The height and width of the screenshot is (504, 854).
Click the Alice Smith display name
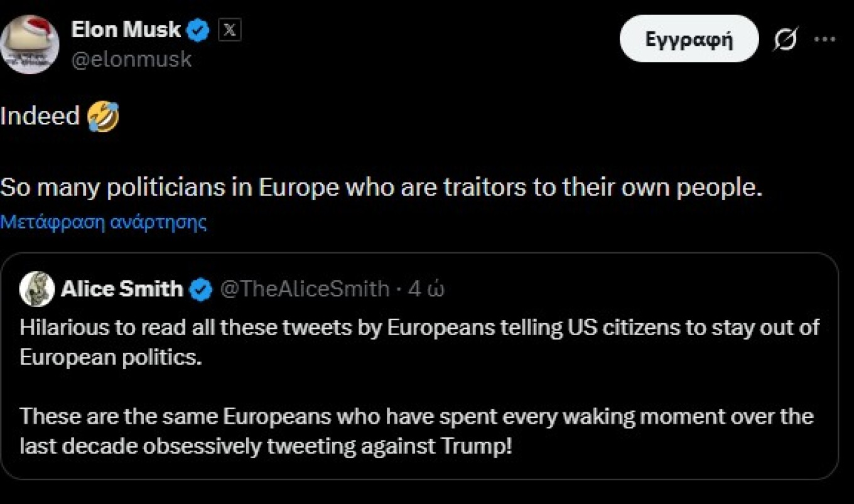121,289
